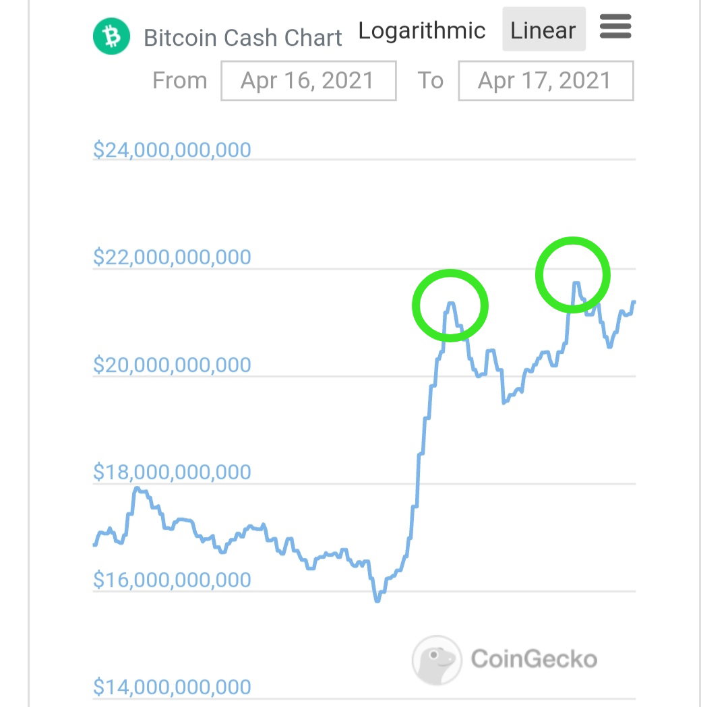Select the Linear scale option
The height and width of the screenshot is (707, 728).
click(x=544, y=29)
